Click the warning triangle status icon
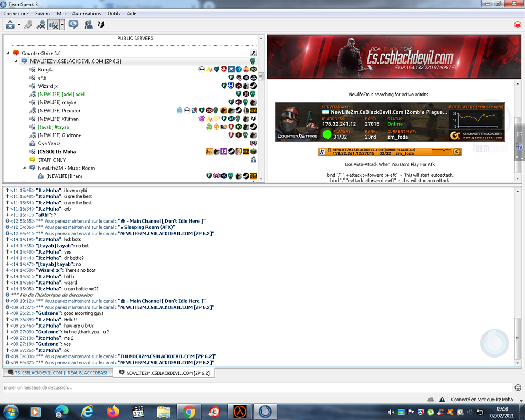The width and height of the screenshot is (525, 420). pos(442,399)
